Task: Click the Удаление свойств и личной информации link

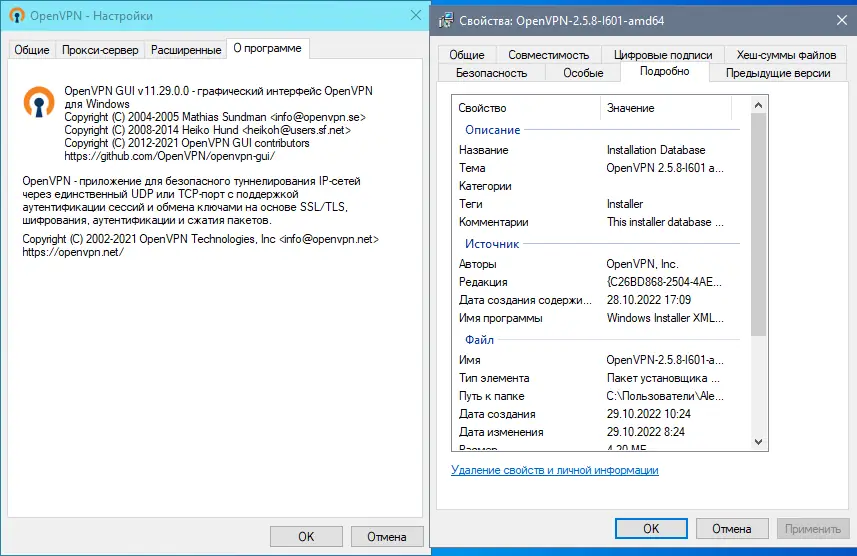Action: pyautogui.click(x=555, y=470)
